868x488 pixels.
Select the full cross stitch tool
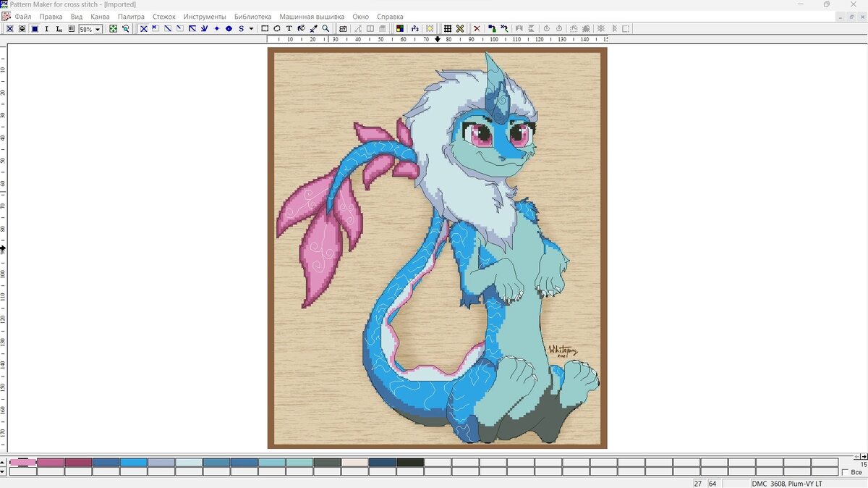pyautogui.click(x=143, y=29)
